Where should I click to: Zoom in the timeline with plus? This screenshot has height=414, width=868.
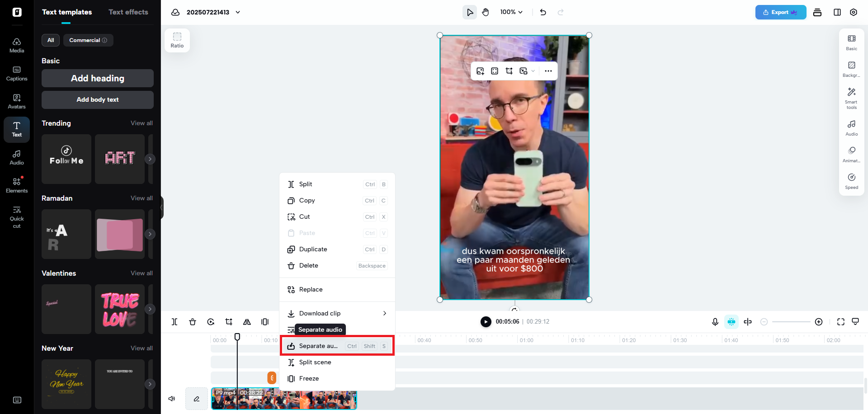click(x=819, y=322)
